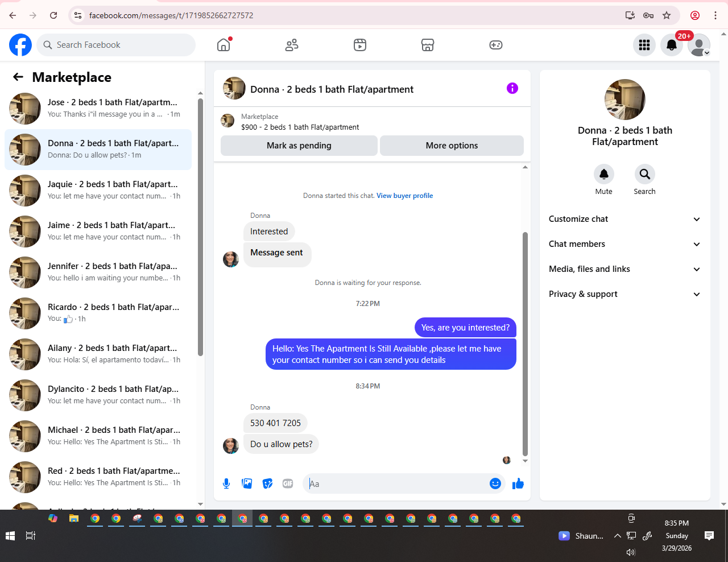Open conversation information purple icon
The height and width of the screenshot is (562, 728).
click(x=512, y=88)
